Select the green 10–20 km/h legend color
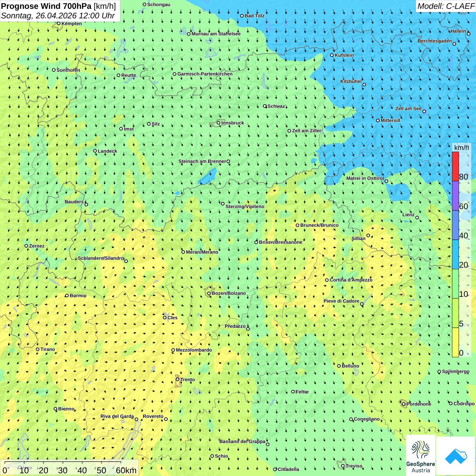This screenshot has width=476, height=476. click(x=455, y=284)
